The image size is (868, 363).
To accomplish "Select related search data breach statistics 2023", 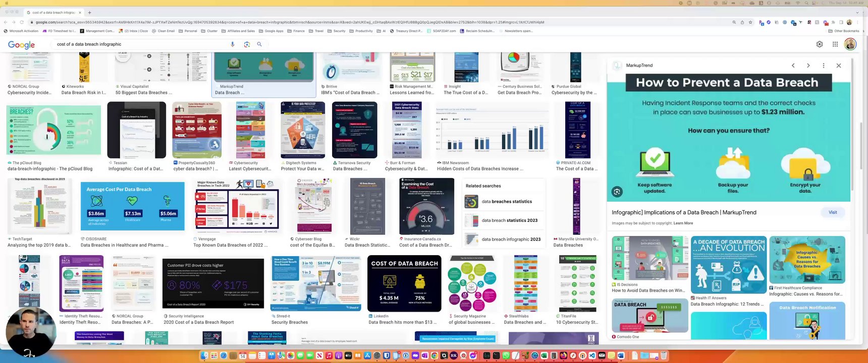I will click(x=504, y=220).
